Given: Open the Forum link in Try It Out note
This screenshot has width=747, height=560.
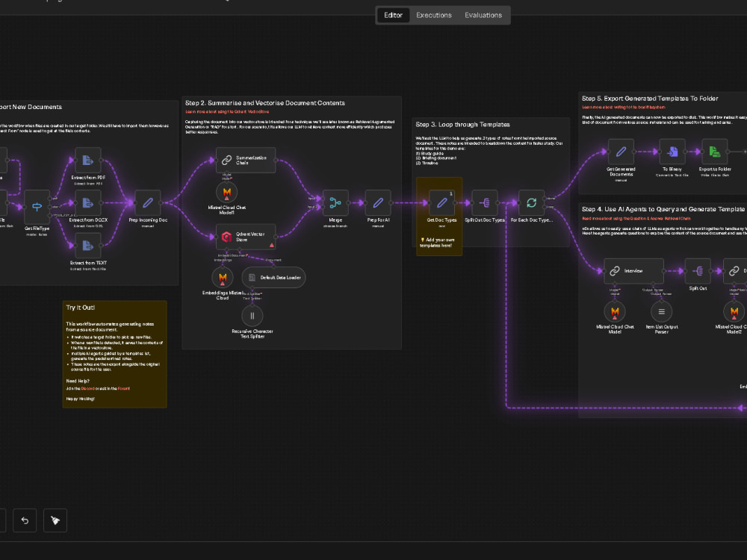Looking at the screenshot, I should (x=123, y=388).
